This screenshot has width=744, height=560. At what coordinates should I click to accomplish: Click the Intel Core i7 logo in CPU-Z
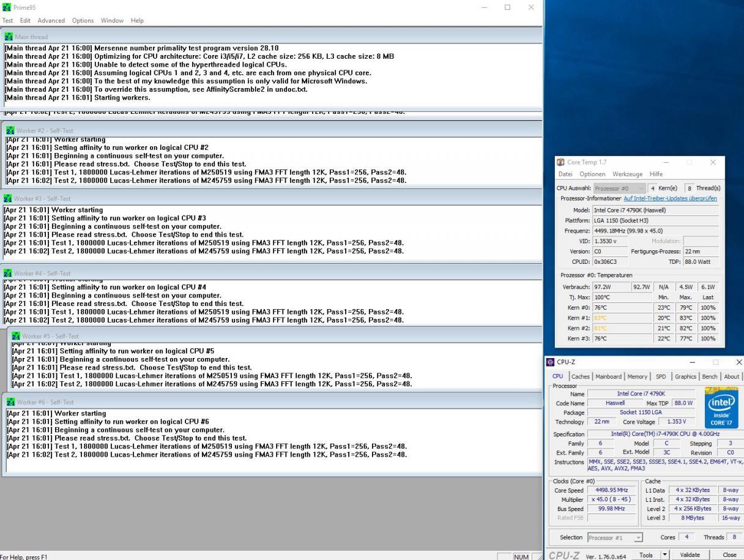pos(721,407)
